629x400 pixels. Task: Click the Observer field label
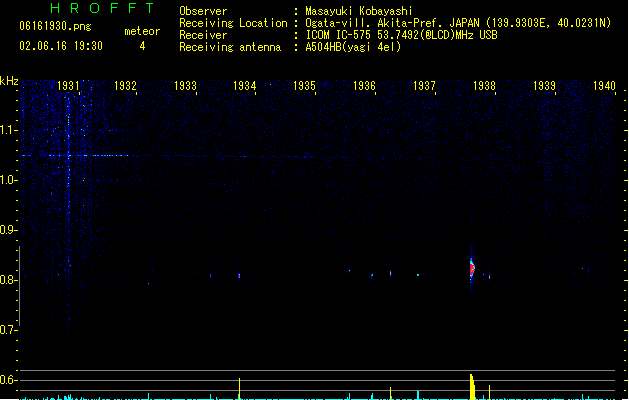(203, 11)
